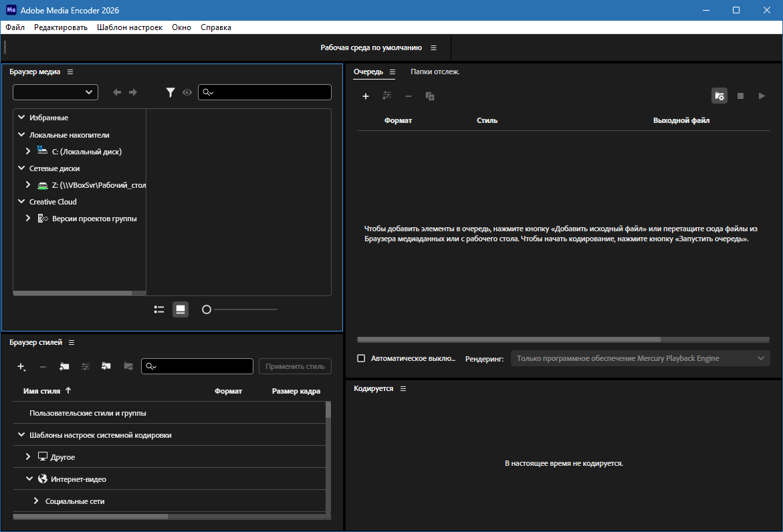
Task: Remove selected item from the queue
Action: point(409,96)
